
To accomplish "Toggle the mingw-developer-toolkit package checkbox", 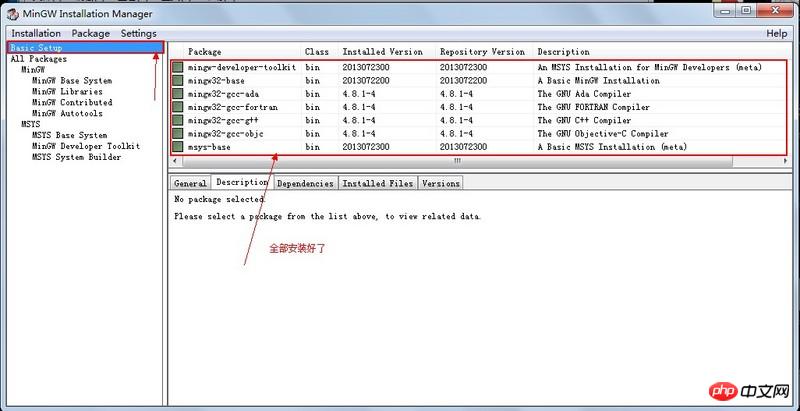I will pyautogui.click(x=177, y=67).
